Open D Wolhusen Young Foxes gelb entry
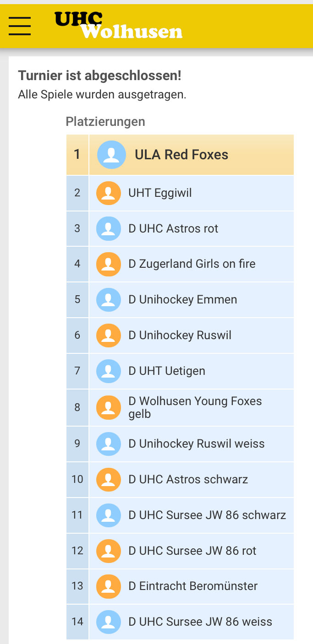This screenshot has height=644, width=313. [195, 407]
